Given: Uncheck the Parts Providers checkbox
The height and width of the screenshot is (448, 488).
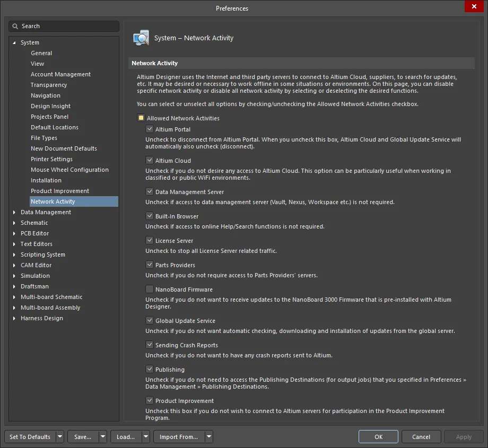Looking at the screenshot, I should (150, 265).
